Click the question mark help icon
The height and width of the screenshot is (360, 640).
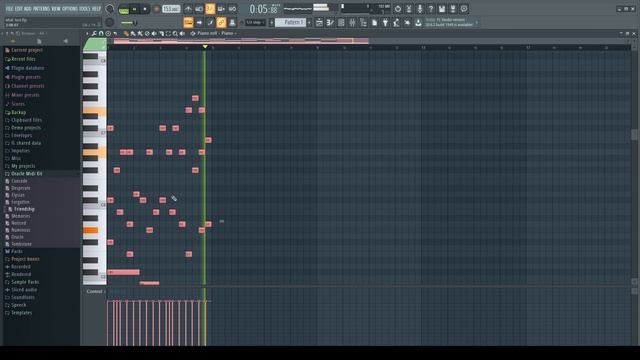tap(431, 9)
